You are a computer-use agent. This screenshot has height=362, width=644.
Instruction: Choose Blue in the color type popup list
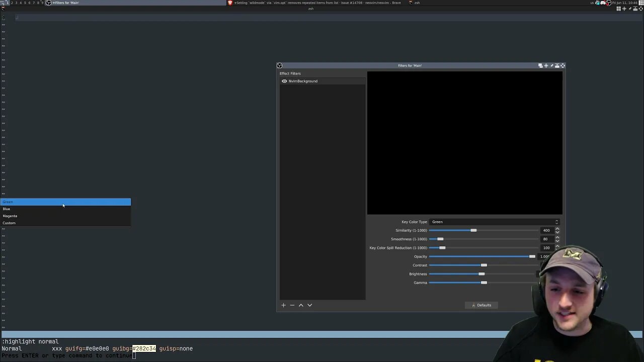(66, 209)
